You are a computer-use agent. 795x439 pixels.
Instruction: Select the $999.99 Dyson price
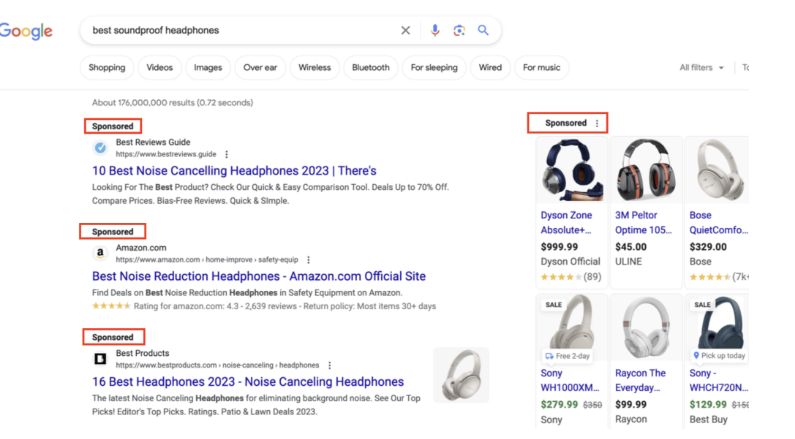click(559, 247)
